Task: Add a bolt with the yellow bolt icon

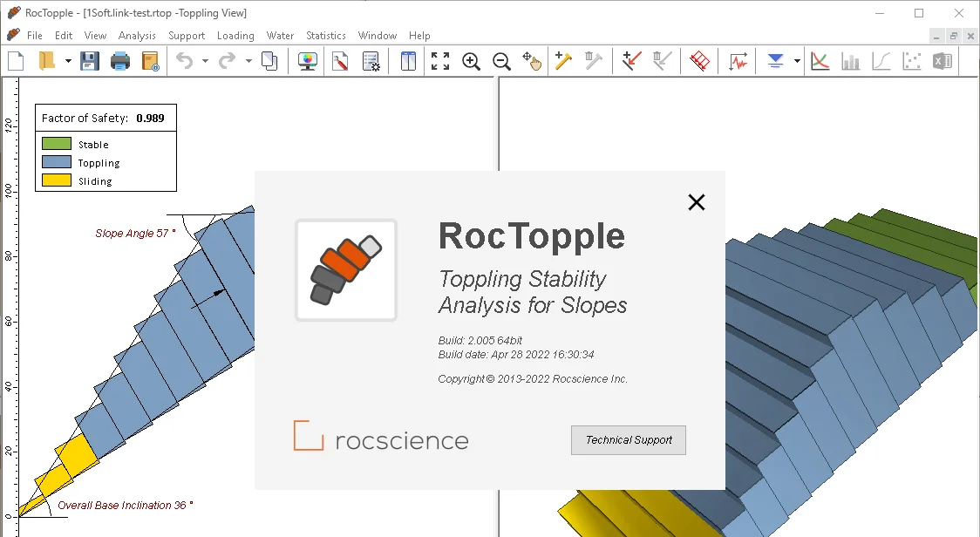Action: point(563,61)
